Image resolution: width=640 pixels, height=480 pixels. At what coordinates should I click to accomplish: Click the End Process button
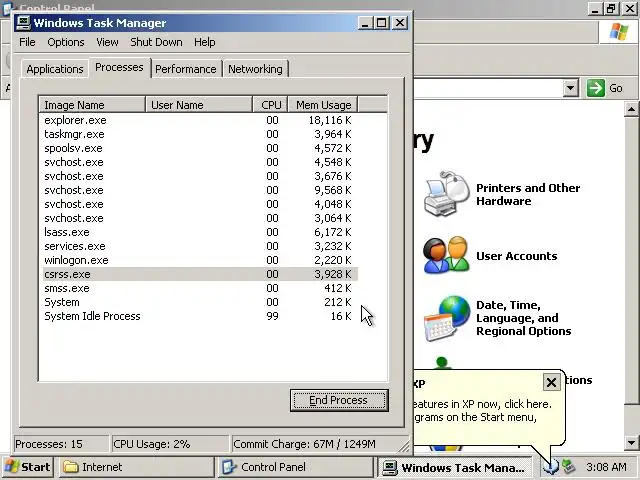pos(339,400)
